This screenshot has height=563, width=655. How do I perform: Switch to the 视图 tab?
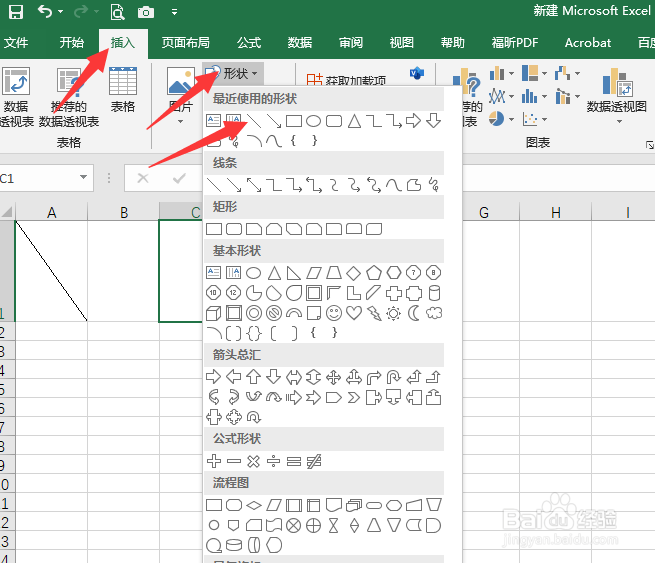(402, 43)
